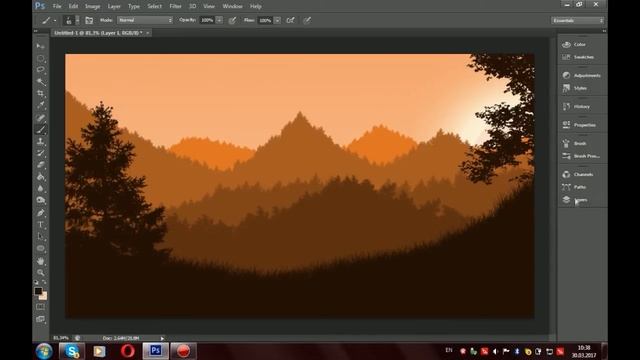Change the screen mode
Image resolution: width=640 pixels, height=360 pixels.
pyautogui.click(x=40, y=319)
